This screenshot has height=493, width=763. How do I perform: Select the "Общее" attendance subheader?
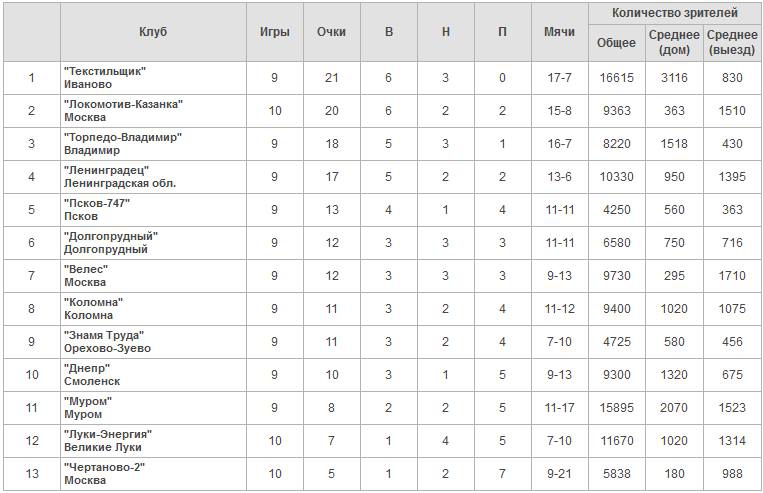click(616, 43)
